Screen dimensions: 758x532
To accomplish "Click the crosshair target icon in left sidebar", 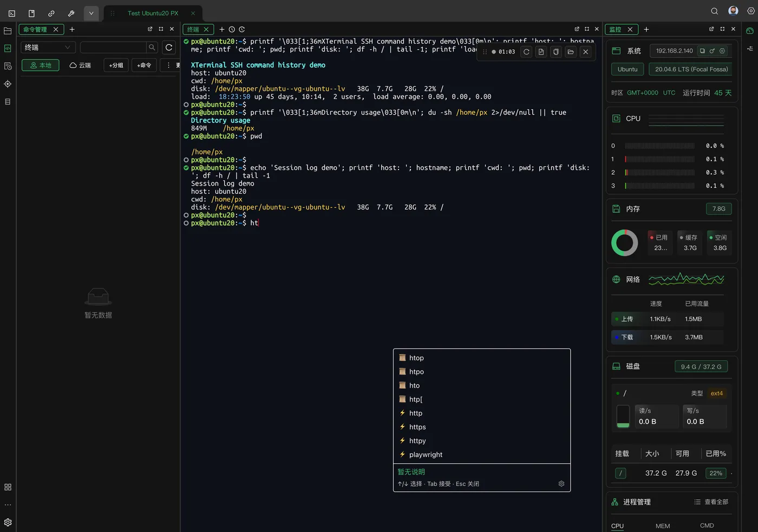I will pos(8,84).
